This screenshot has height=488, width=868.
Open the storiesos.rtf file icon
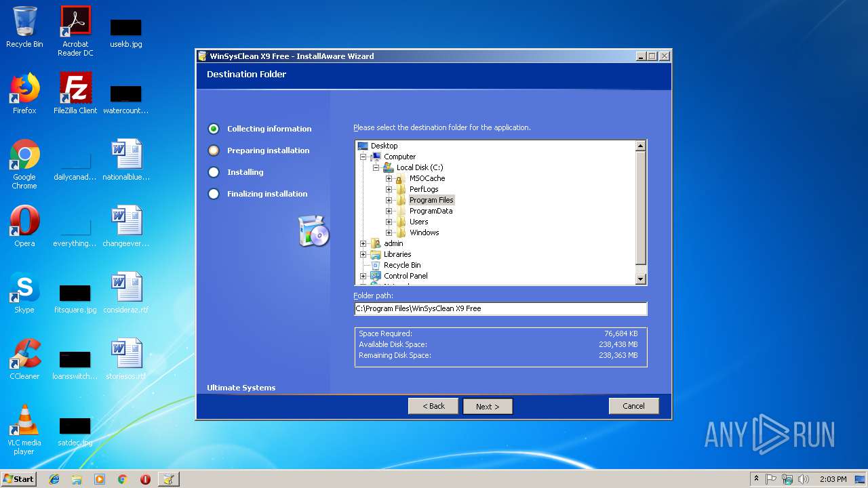click(126, 359)
